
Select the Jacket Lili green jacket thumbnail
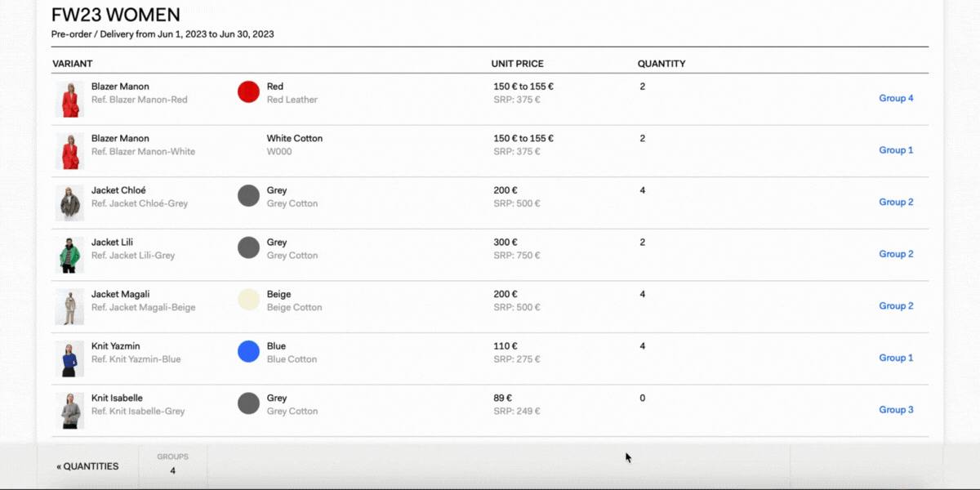(69, 255)
